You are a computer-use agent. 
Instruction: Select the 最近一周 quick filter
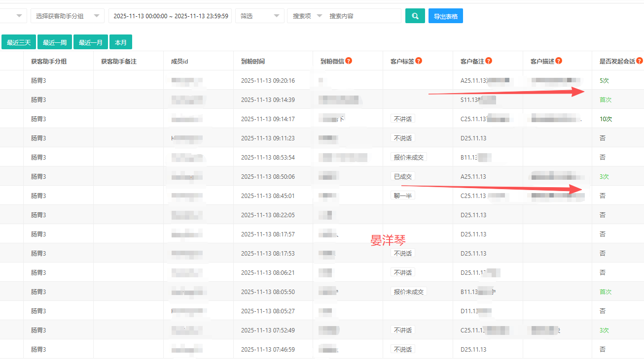[55, 43]
